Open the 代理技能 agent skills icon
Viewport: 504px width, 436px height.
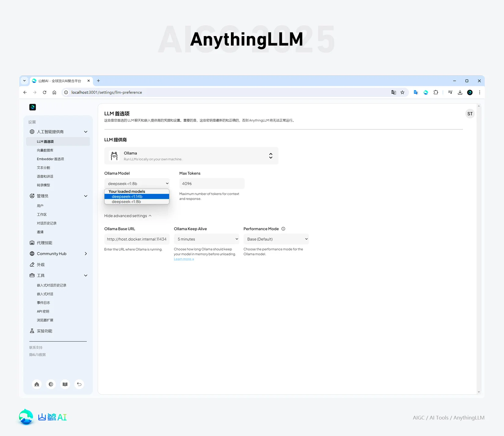coord(32,243)
